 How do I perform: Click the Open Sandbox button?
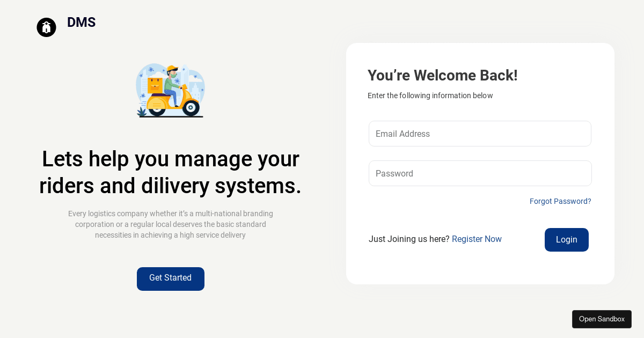[602, 319]
